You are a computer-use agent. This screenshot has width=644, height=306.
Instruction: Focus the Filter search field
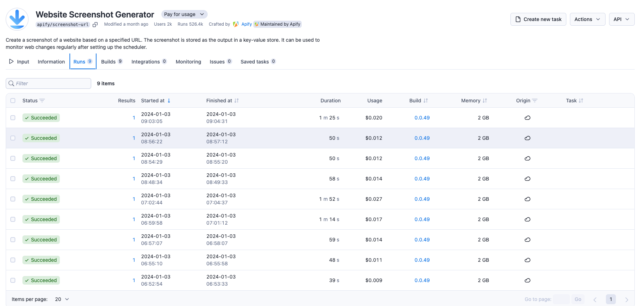click(x=48, y=83)
